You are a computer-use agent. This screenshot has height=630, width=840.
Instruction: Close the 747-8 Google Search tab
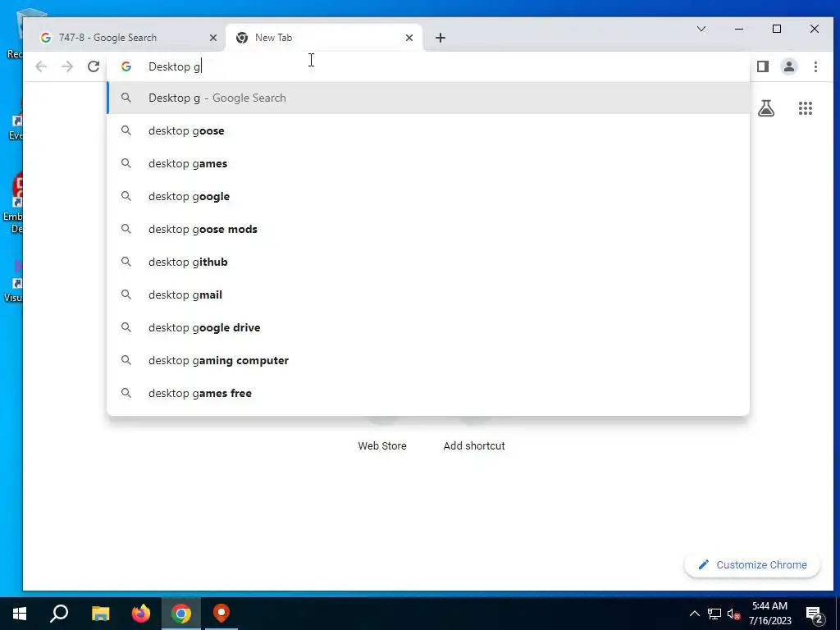coord(213,38)
